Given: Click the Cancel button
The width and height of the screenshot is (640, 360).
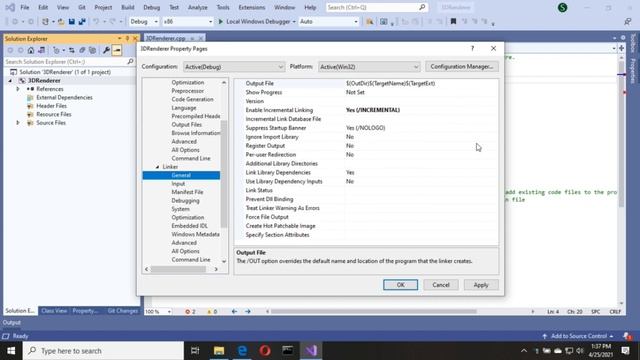Looking at the screenshot, I should coord(441,285).
